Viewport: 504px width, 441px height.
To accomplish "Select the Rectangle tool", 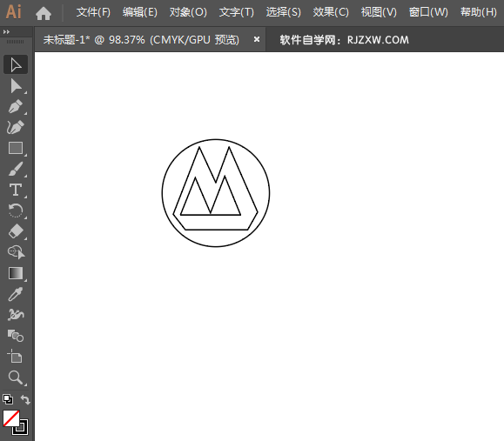I will tap(16, 149).
